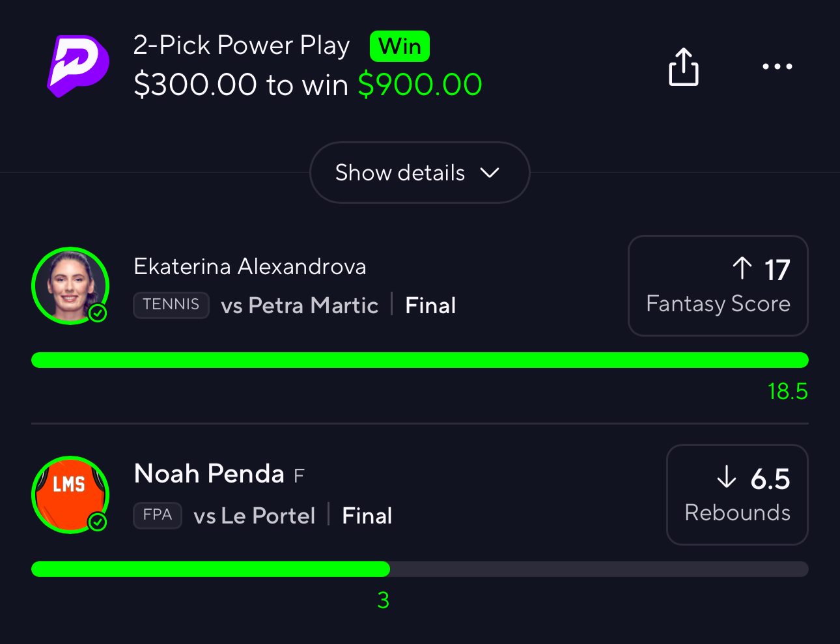840x644 pixels.
Task: Click the FPA league tag
Action: [158, 515]
